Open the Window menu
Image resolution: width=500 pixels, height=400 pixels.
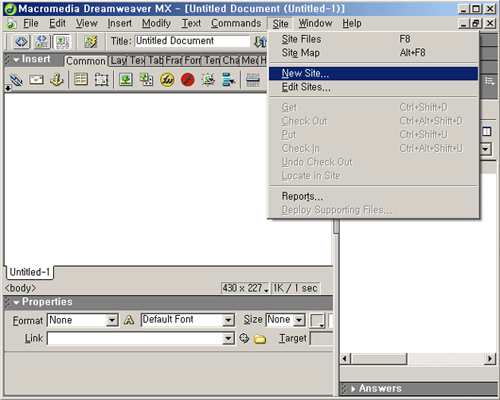[x=315, y=24]
